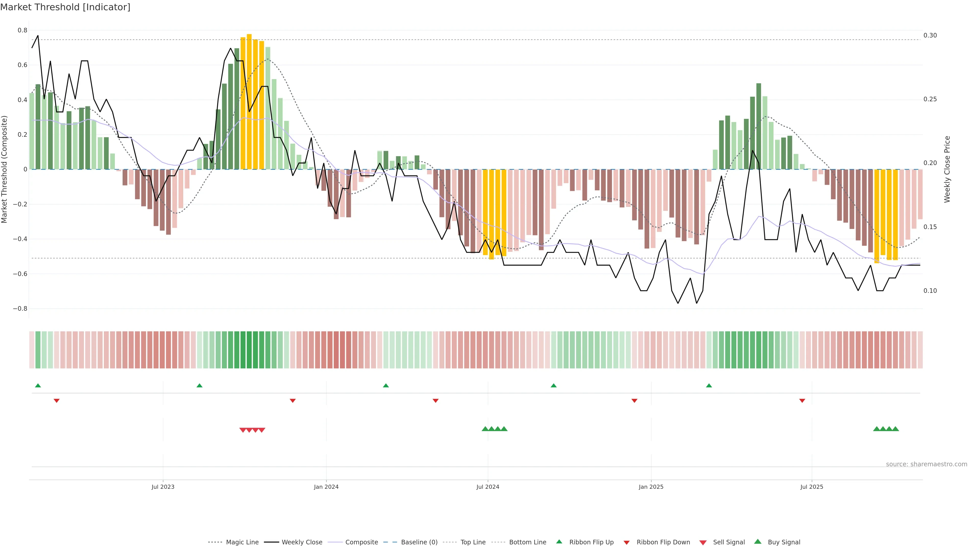Click the Jan 2024 x-axis label

click(x=326, y=487)
